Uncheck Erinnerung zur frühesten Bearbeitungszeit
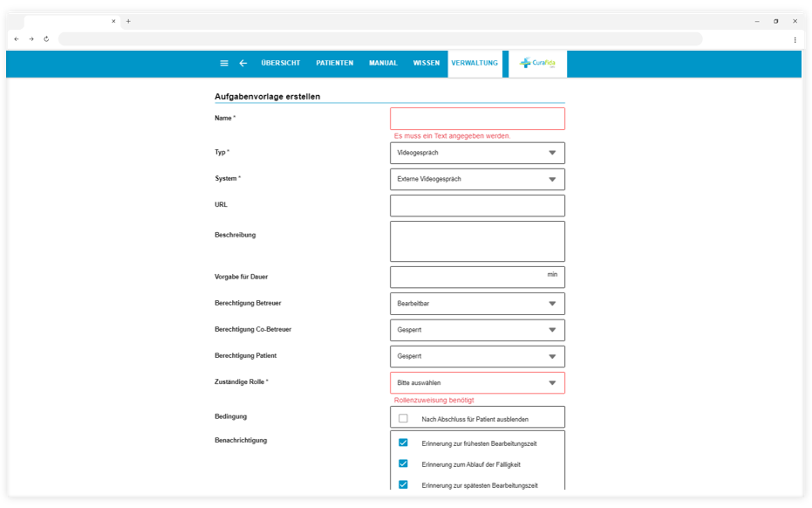Viewport: 812px width, 508px height. pos(404,443)
